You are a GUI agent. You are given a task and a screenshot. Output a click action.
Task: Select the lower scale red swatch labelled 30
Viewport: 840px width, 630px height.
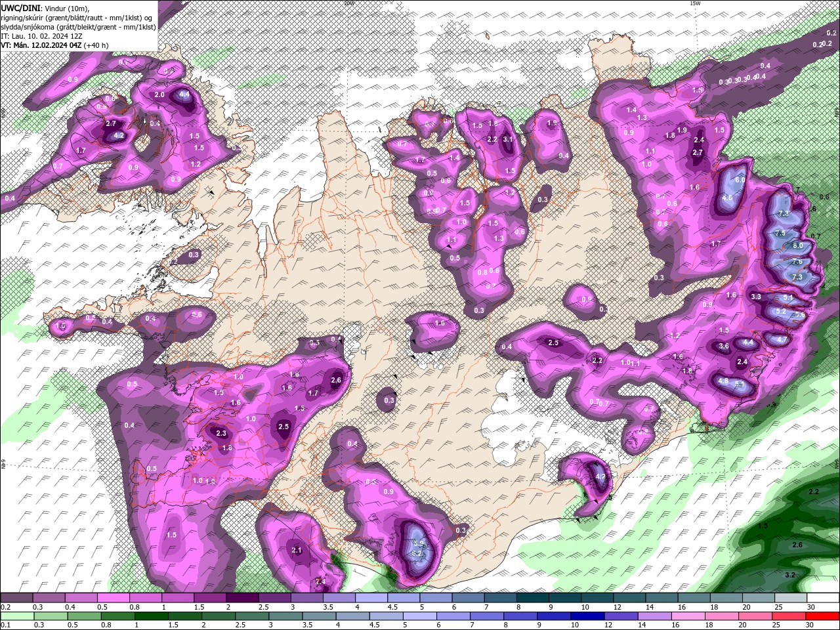coord(823,616)
